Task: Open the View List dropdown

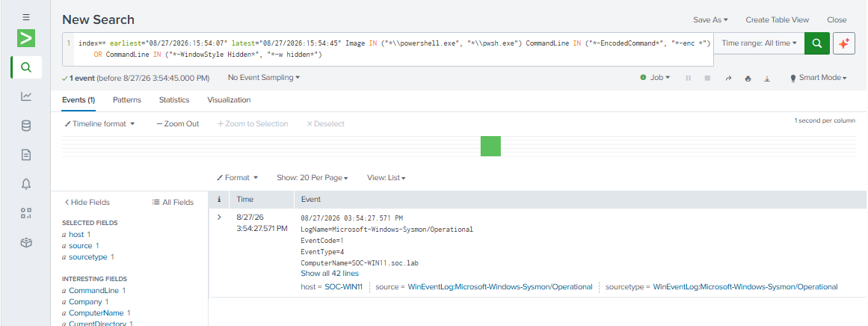Action: pyautogui.click(x=387, y=178)
